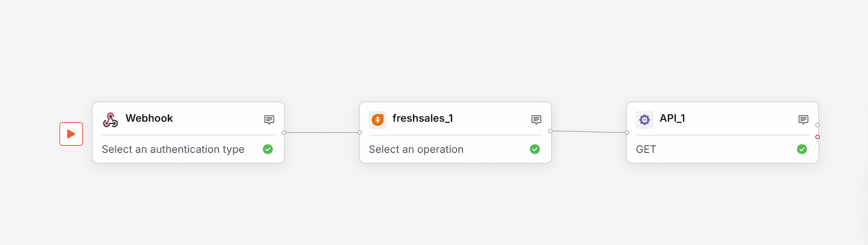Click the API_1 green status checkmark

click(802, 149)
